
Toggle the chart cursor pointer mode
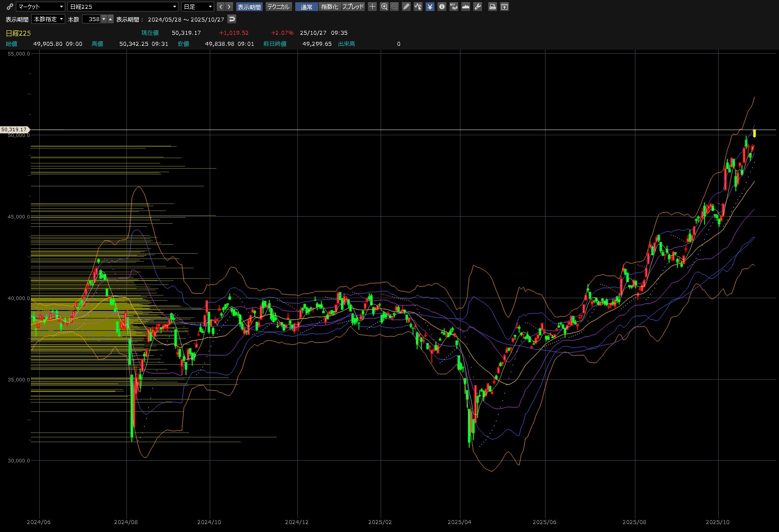pos(418,7)
